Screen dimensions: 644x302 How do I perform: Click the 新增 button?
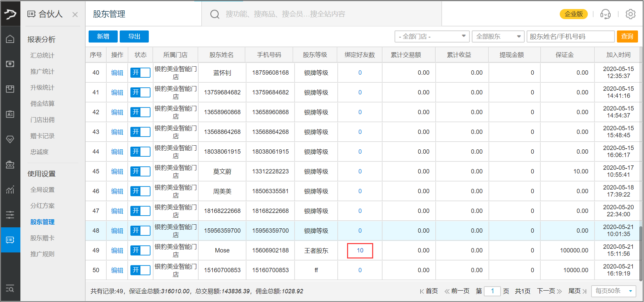click(103, 36)
